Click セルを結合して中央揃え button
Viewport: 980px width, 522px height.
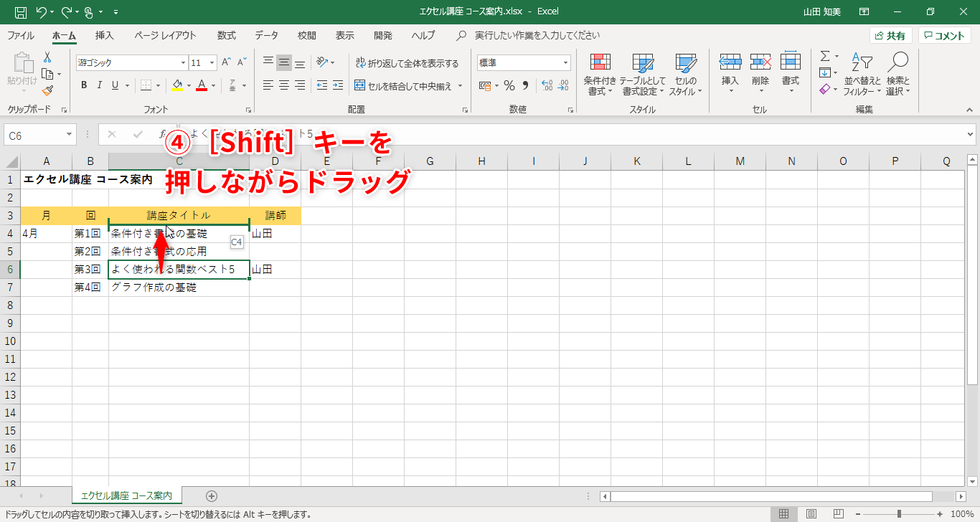403,86
